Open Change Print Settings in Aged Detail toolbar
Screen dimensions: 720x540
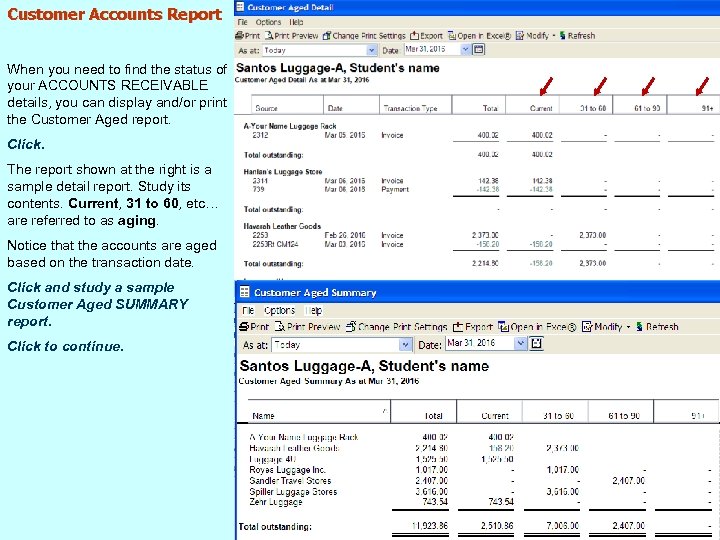pos(364,36)
